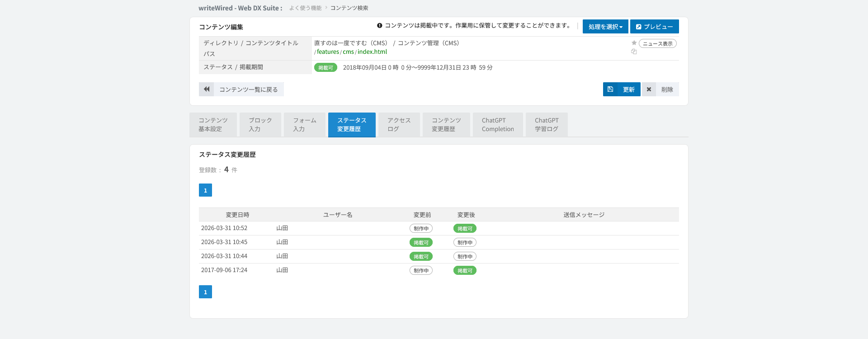Image resolution: width=868 pixels, height=339 pixels.
Task: Click 山田 in the 10:52 row
Action: (x=282, y=228)
